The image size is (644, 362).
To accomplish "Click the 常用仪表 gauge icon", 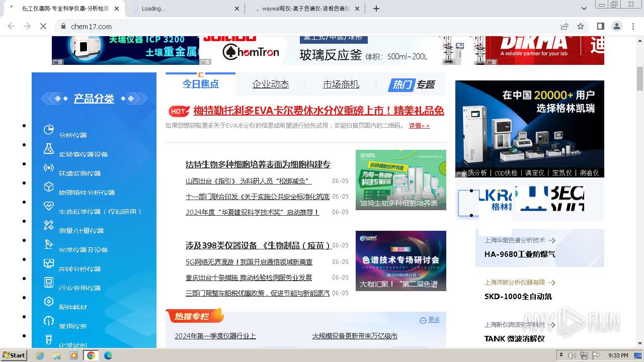I will [x=49, y=320].
